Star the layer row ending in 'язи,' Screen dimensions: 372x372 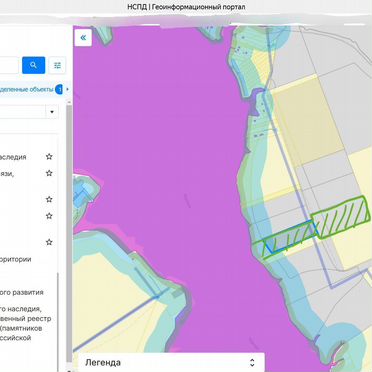[x=49, y=173]
